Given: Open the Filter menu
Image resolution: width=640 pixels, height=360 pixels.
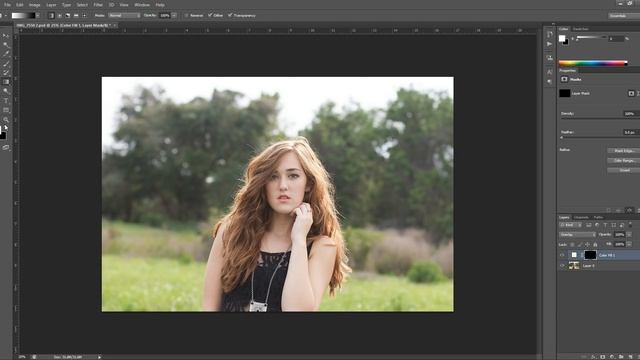Looking at the screenshot, I should [x=98, y=5].
